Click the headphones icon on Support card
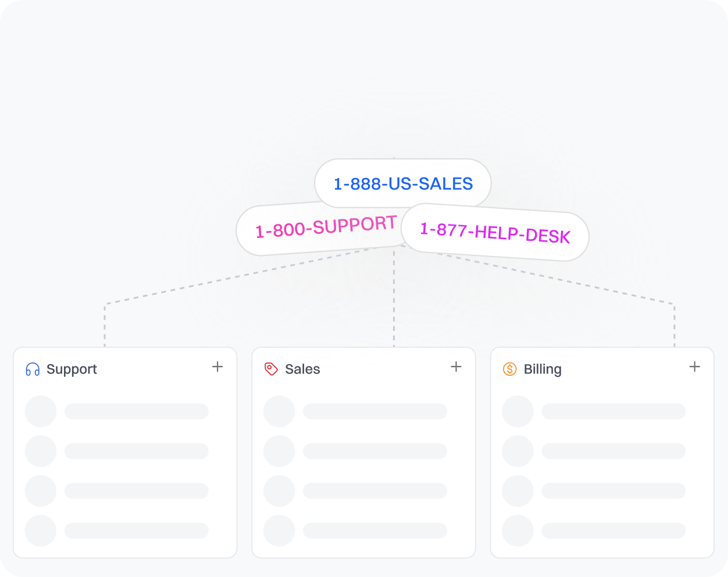Viewport: 728px width, 577px height. click(x=33, y=369)
